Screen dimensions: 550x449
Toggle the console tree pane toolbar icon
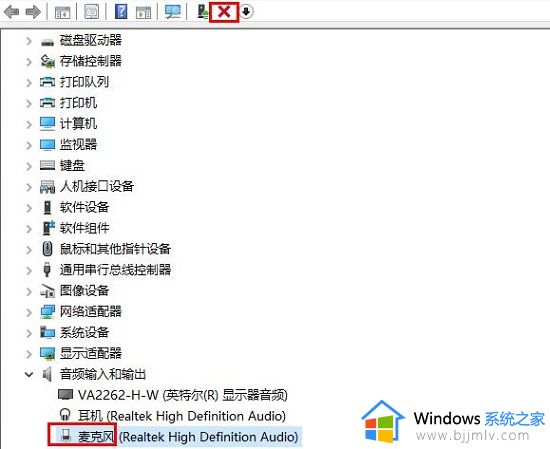(63, 12)
